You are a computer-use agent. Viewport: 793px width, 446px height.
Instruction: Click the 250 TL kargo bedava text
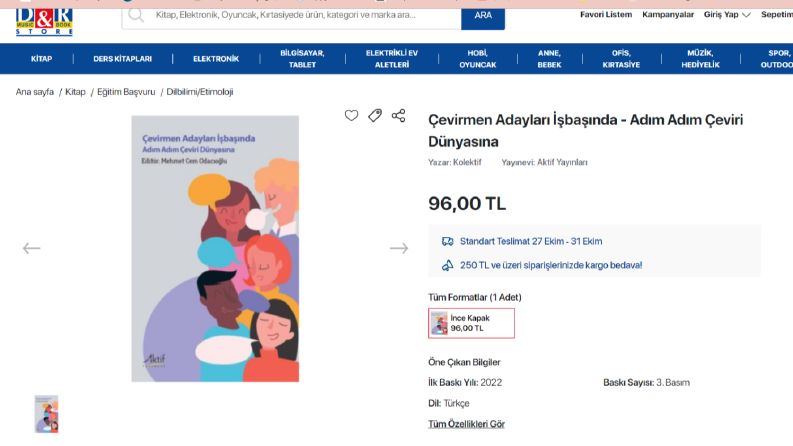pyautogui.click(x=551, y=265)
